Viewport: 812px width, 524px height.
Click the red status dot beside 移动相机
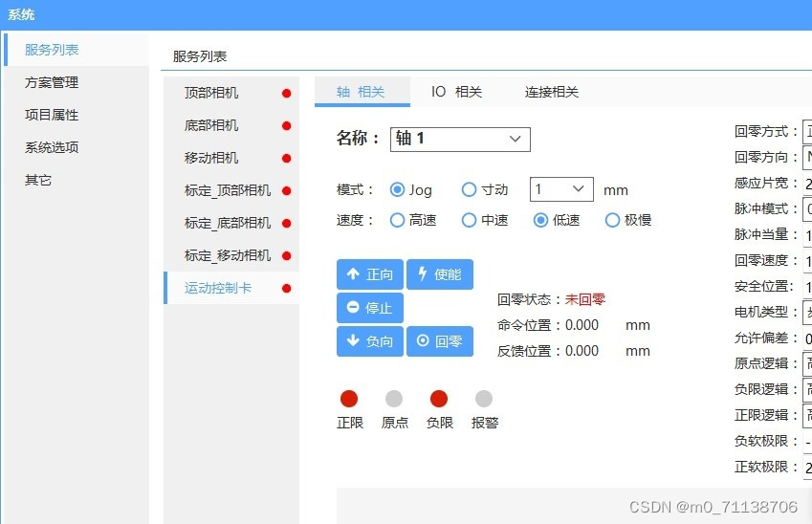point(286,159)
